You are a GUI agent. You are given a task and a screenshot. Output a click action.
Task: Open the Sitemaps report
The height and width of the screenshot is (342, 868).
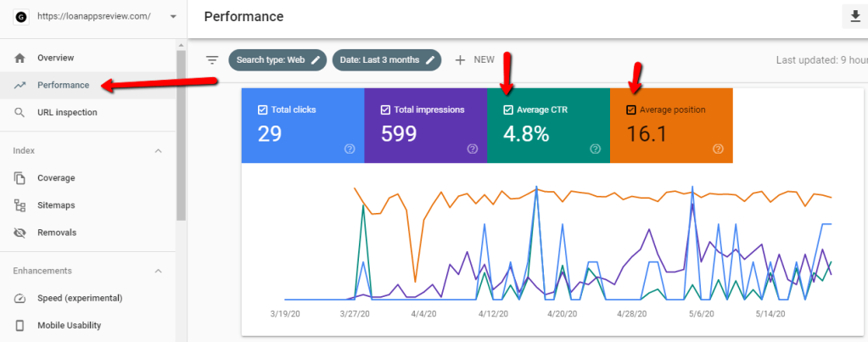point(56,205)
